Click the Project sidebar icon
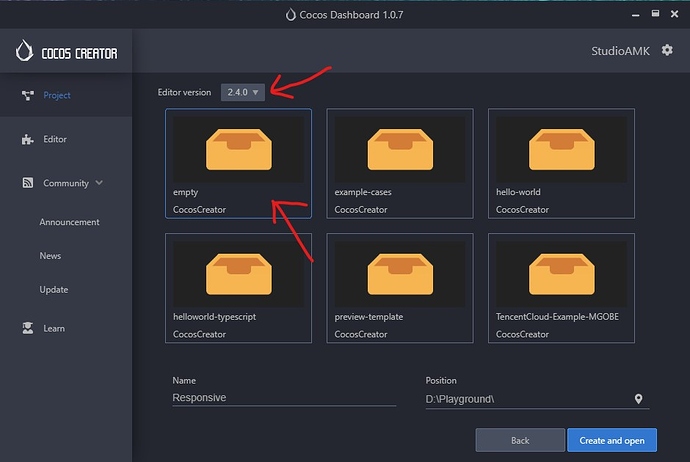Screen dimensions: 690x462 [26, 96]
